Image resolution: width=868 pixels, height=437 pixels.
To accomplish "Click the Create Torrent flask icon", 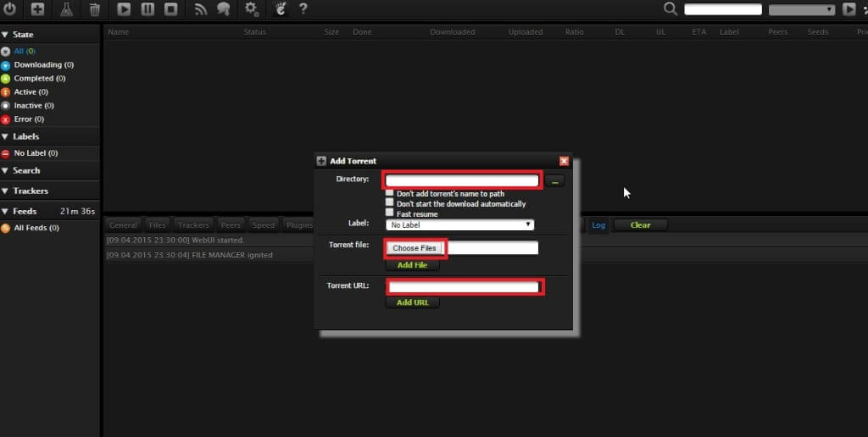I will 66,9.
